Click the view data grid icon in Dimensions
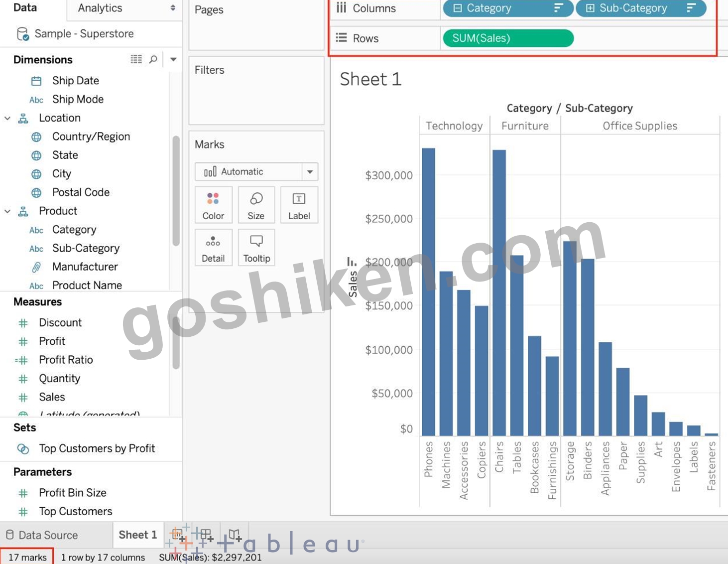728x564 pixels. pos(136,59)
